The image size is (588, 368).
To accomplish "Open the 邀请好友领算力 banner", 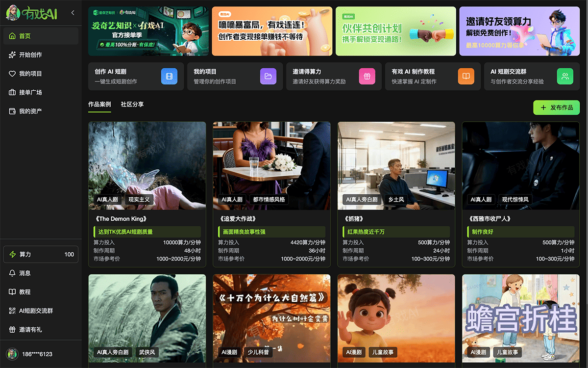I will coord(519,31).
